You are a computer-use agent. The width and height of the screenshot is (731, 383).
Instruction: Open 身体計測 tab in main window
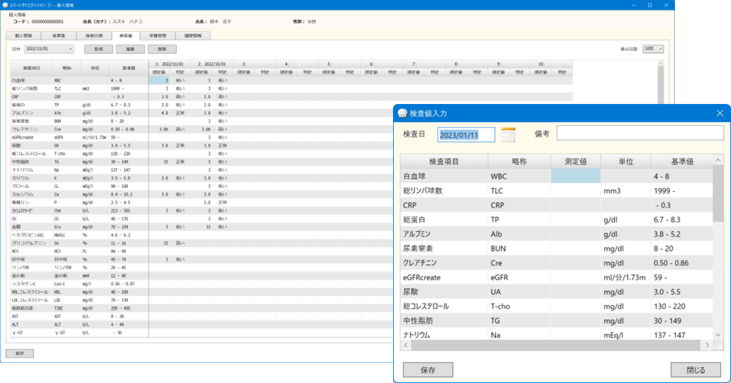[95, 35]
